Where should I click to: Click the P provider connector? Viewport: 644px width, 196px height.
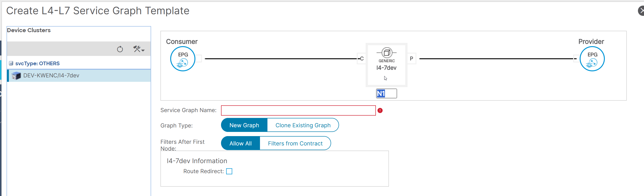412,58
